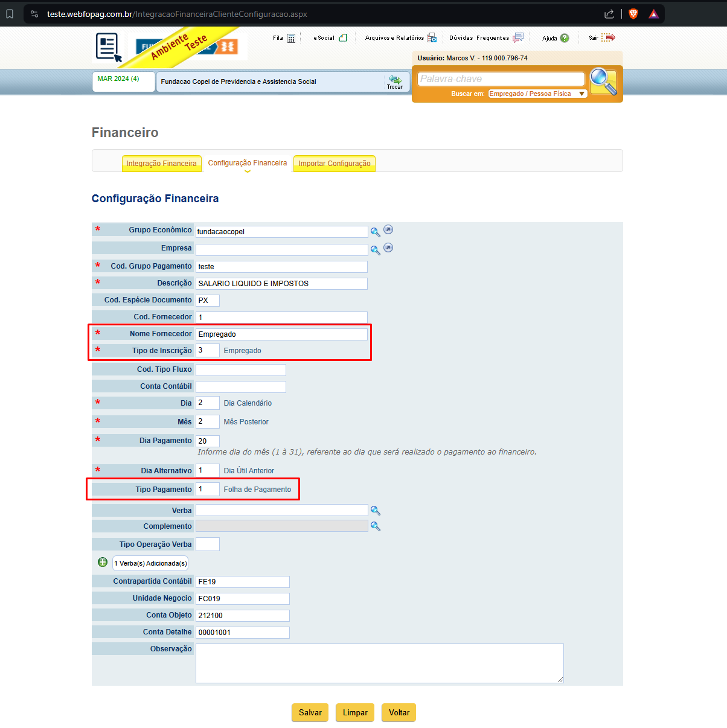This screenshot has width=727, height=728.
Task: Click the Palavra-chave search field
Action: point(501,79)
